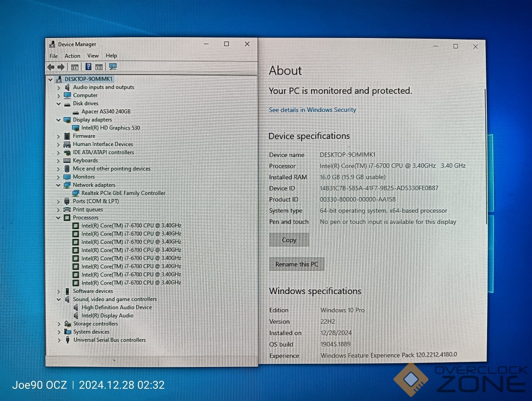Collapse Sound, video and game controllers
532x401 pixels.
pos(59,299)
